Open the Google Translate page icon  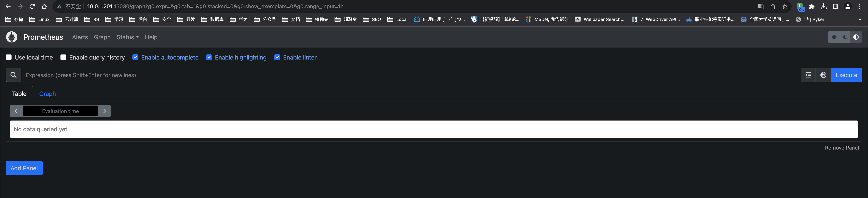(760, 6)
